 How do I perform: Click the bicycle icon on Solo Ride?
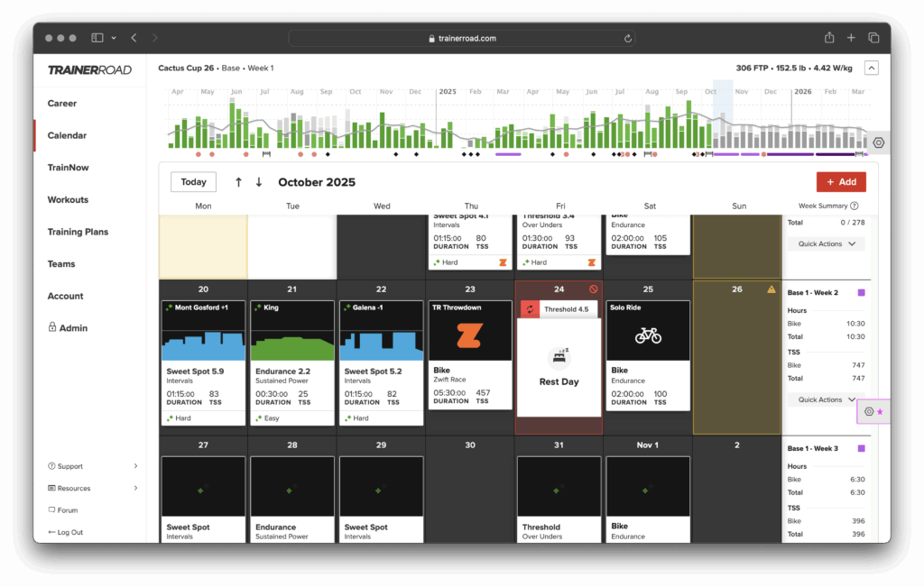tap(648, 335)
